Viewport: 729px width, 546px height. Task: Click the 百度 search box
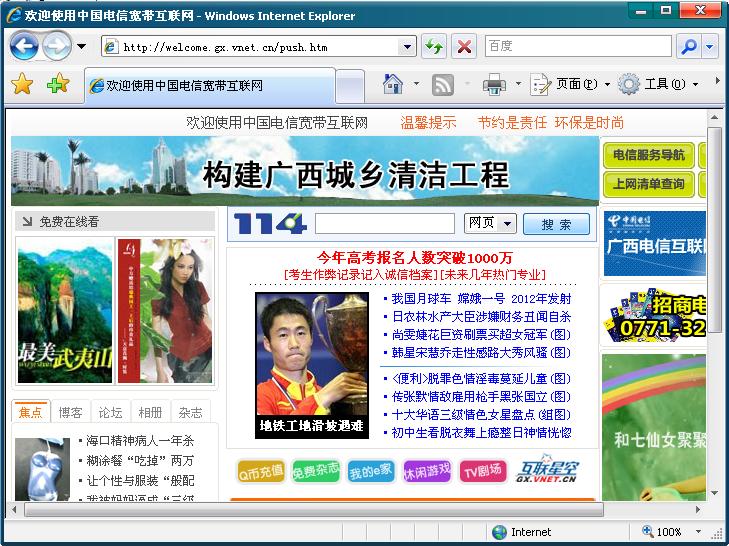pyautogui.click(x=578, y=46)
